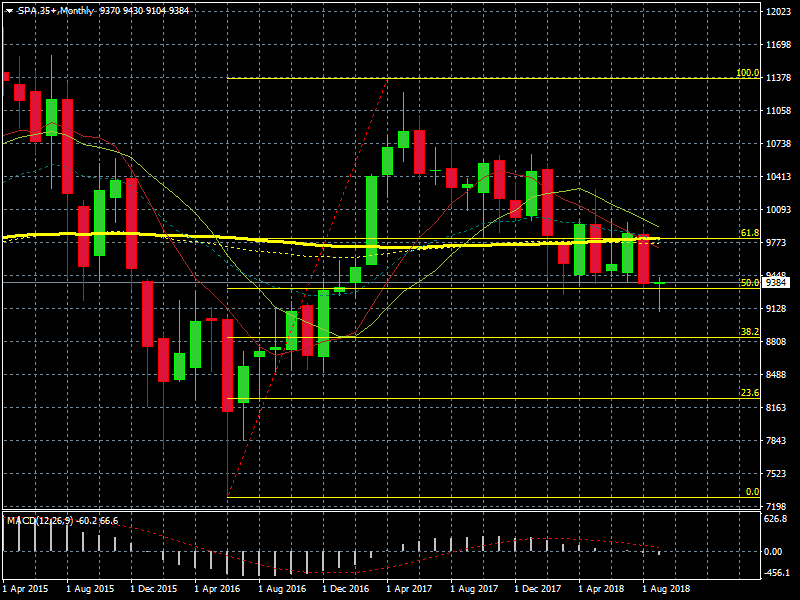This screenshot has width=800, height=600.
Task: Select the 100.0 Fibonacci level label
Action: 747,73
